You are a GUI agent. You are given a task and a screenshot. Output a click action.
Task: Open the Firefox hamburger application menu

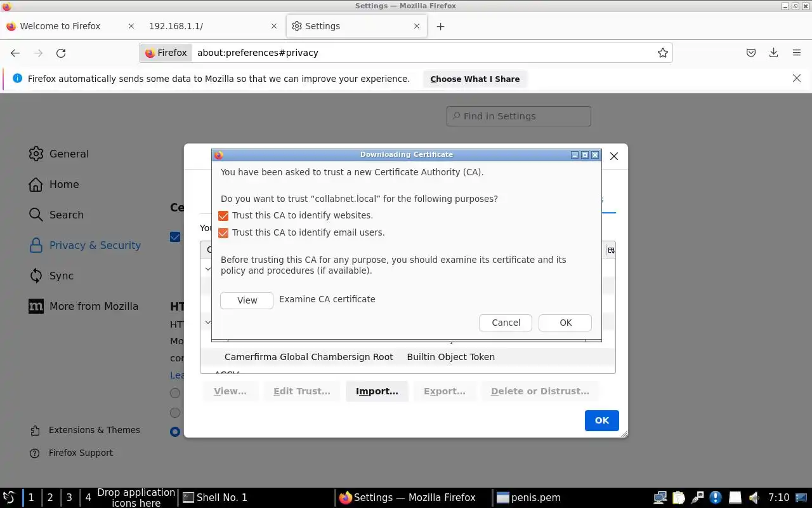click(797, 53)
